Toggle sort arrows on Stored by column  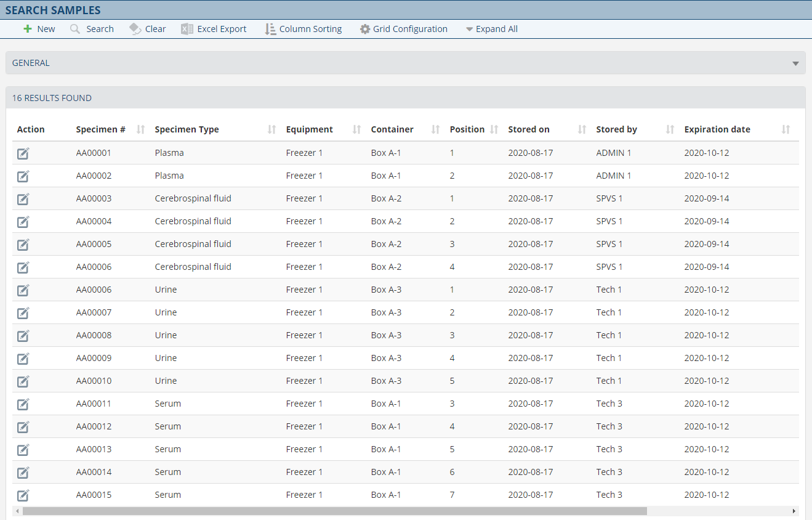click(670, 129)
